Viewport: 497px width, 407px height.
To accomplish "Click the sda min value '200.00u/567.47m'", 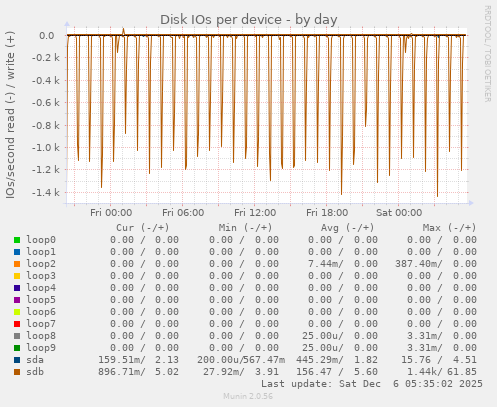I will [x=241, y=360].
